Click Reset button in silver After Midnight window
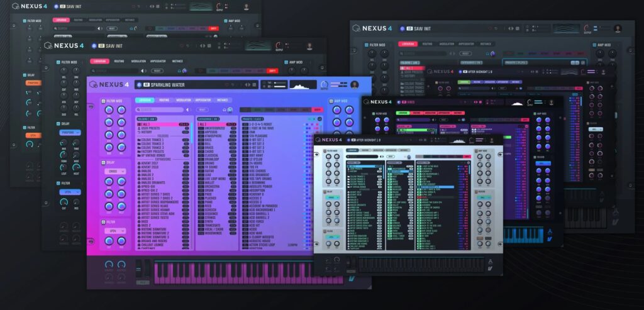 [391, 157]
